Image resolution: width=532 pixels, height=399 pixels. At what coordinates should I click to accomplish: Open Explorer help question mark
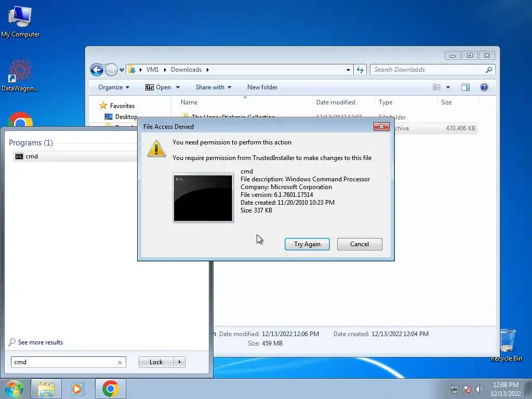pos(484,87)
